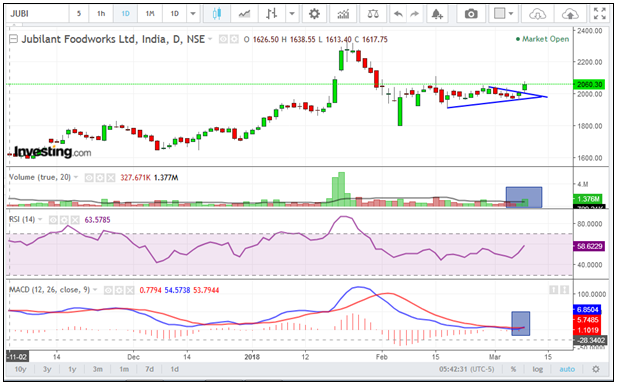Create an alert with the bell icon
618x386 pixels.
point(437,14)
